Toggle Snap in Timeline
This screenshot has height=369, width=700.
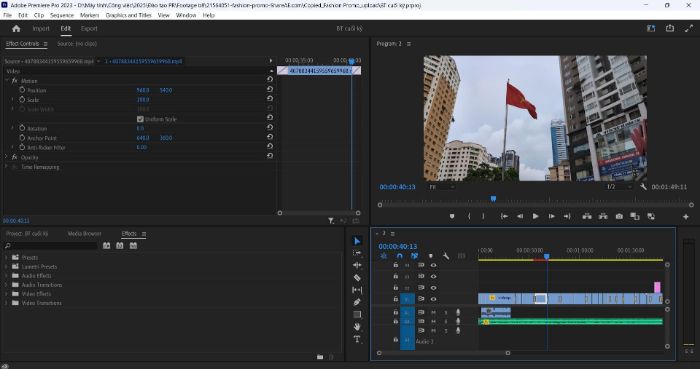pyautogui.click(x=400, y=256)
